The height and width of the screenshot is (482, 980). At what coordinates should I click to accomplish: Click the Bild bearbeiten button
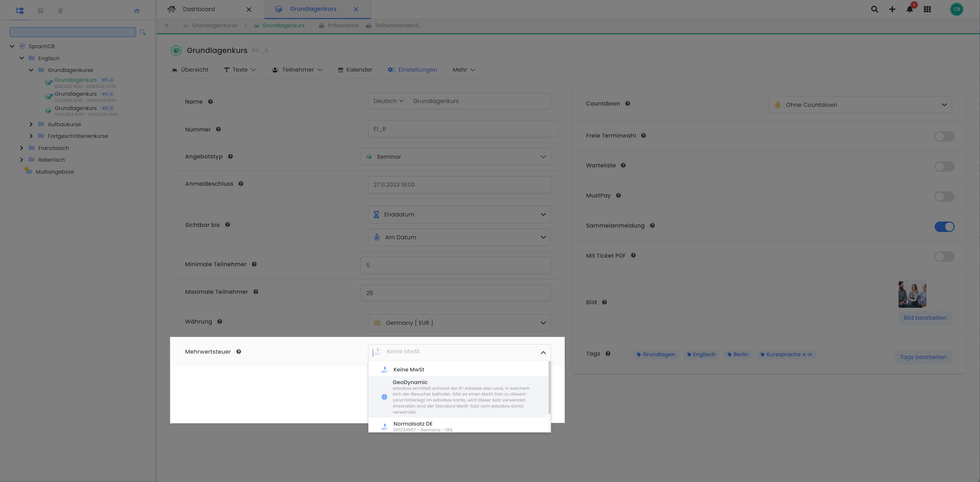925,318
